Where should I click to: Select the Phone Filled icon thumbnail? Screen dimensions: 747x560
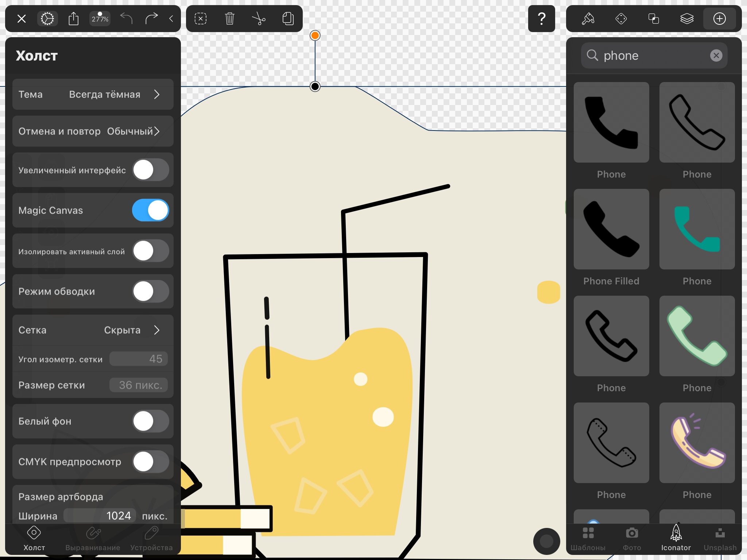tap(611, 229)
